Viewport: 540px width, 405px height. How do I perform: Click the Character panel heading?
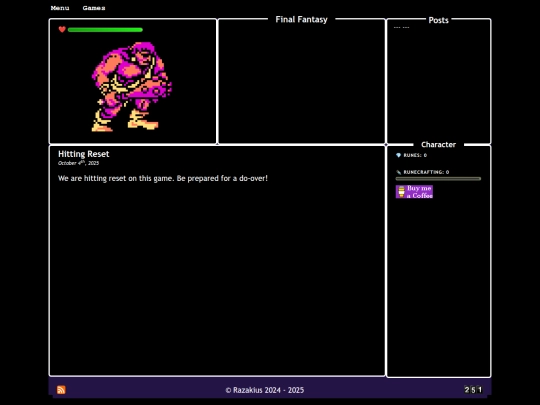pyautogui.click(x=438, y=145)
